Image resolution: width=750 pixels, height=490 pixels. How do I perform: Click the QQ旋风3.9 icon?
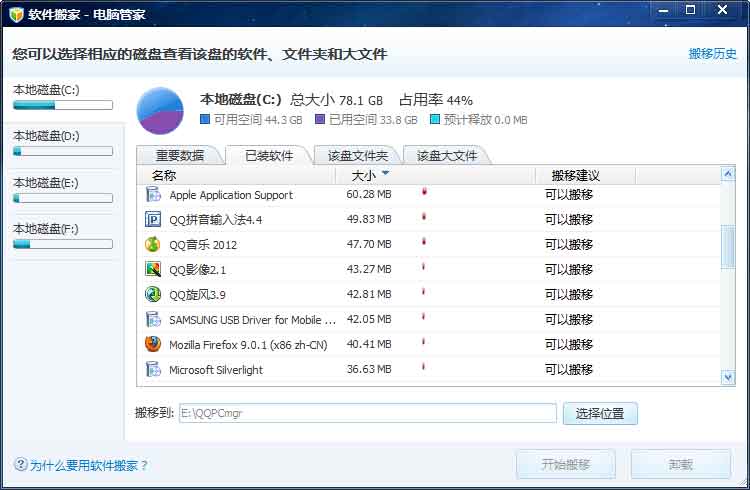pos(153,295)
